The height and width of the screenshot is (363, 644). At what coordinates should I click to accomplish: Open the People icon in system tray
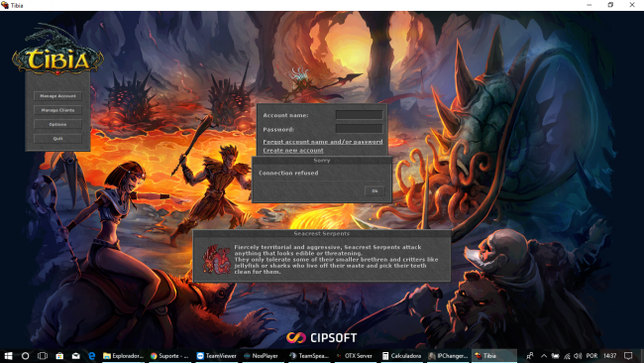[530, 356]
